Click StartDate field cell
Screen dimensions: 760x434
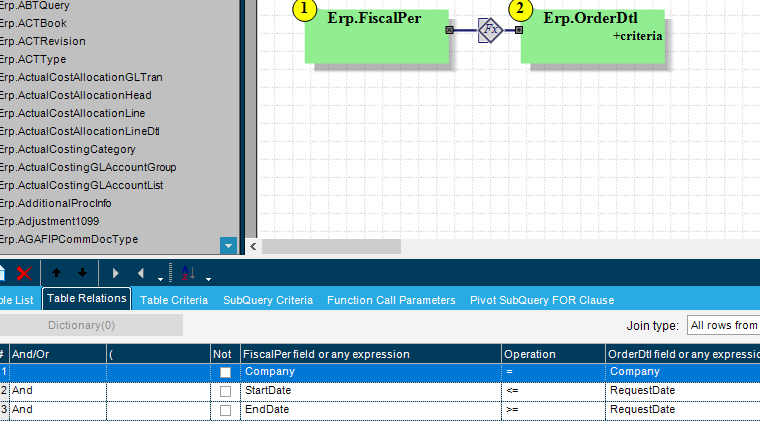point(371,391)
